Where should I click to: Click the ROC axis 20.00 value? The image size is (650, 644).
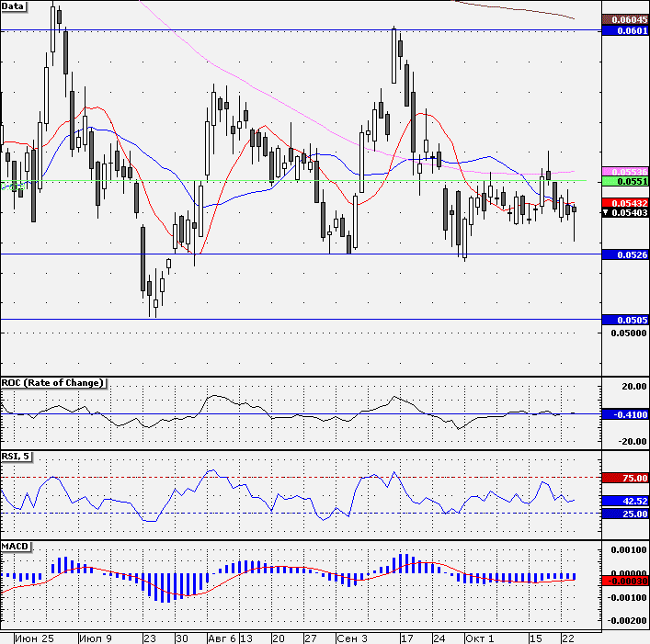click(x=633, y=387)
